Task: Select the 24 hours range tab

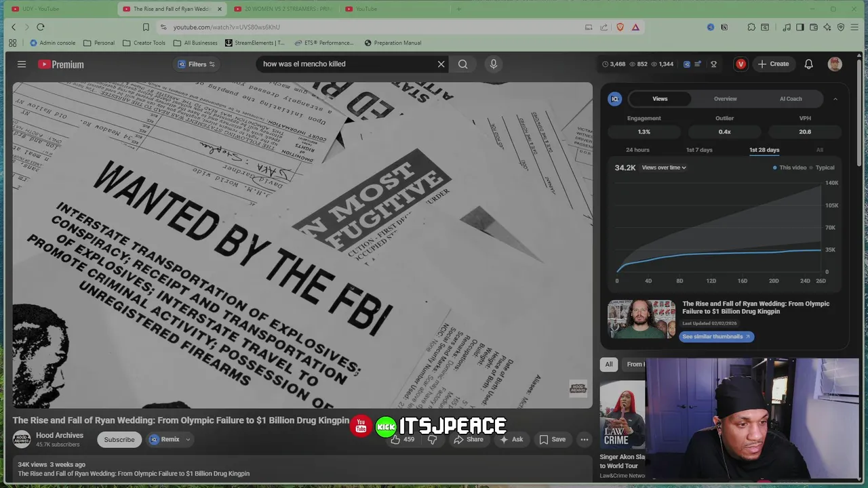Action: point(637,150)
